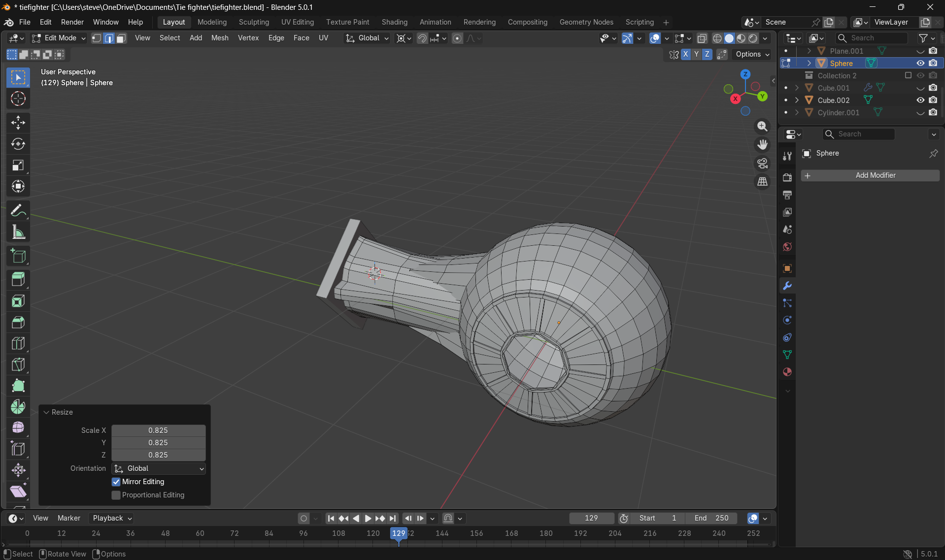
Task: Choose the Bevel tool
Action: (x=18, y=322)
